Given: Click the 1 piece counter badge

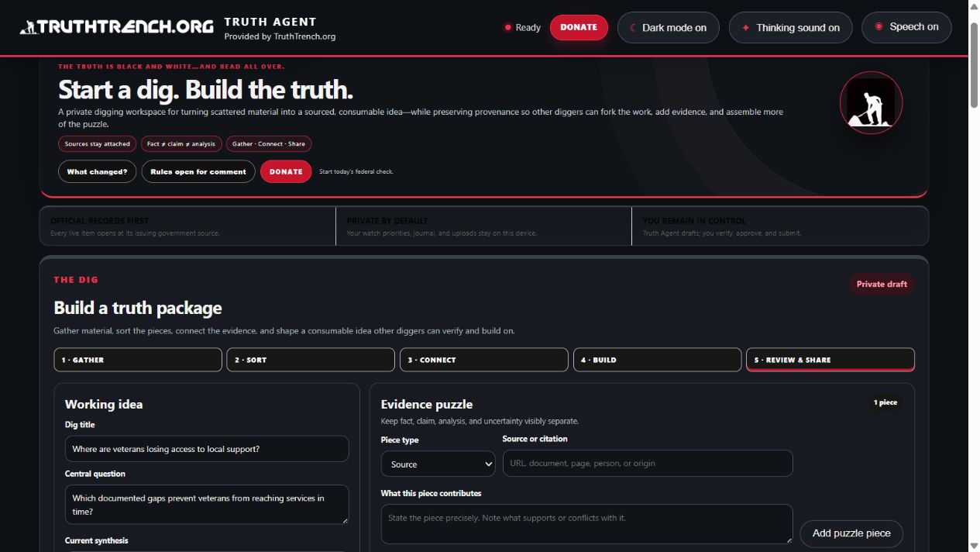Looking at the screenshot, I should [x=885, y=402].
